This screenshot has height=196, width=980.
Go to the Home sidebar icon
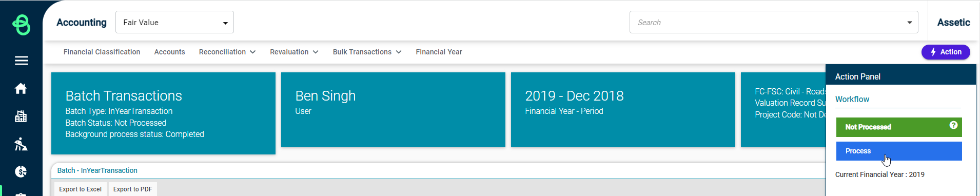[21, 89]
